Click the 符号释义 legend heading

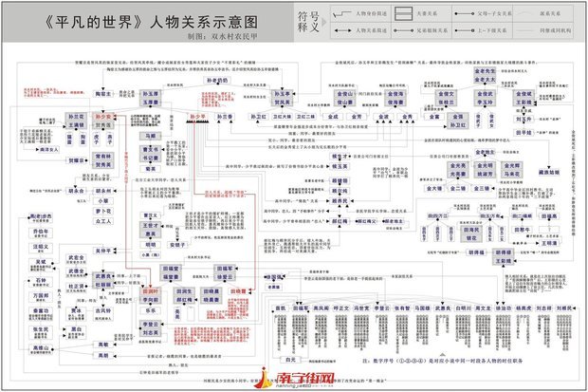308,22
